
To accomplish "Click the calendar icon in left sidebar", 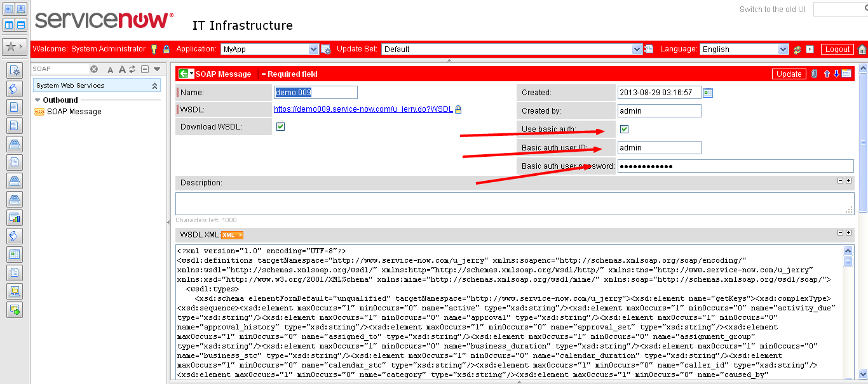I will (15, 255).
